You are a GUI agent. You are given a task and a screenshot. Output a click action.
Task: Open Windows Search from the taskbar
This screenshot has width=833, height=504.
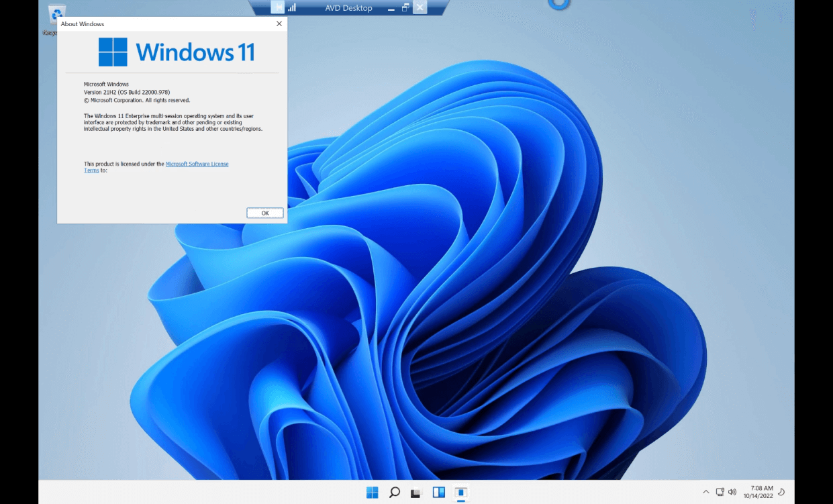point(394,492)
